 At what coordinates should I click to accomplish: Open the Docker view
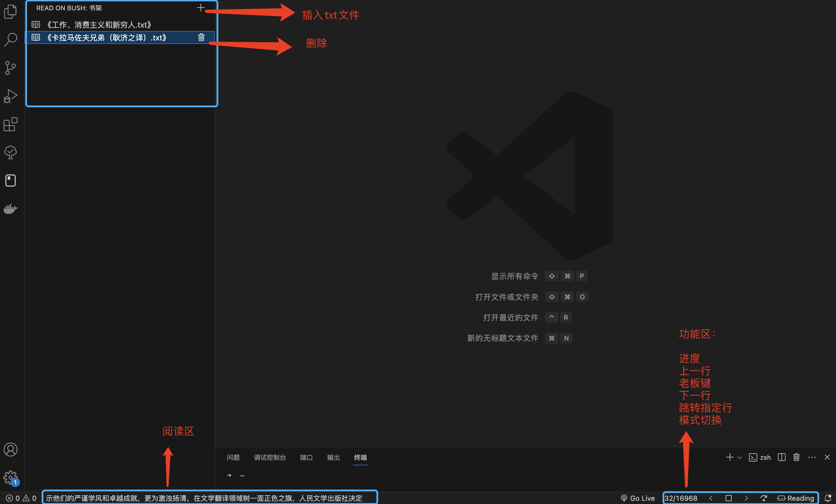pos(11,209)
